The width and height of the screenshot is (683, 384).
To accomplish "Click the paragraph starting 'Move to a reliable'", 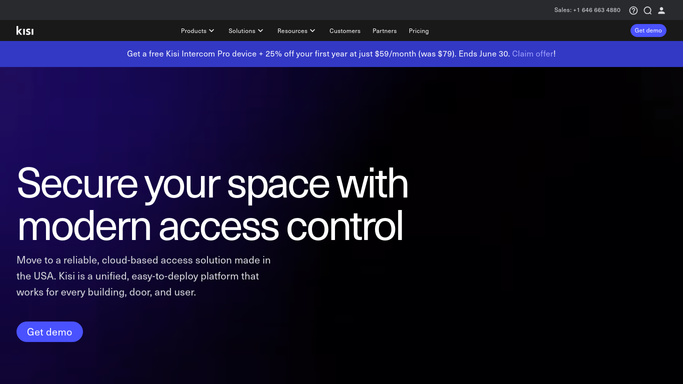I will click(x=144, y=276).
